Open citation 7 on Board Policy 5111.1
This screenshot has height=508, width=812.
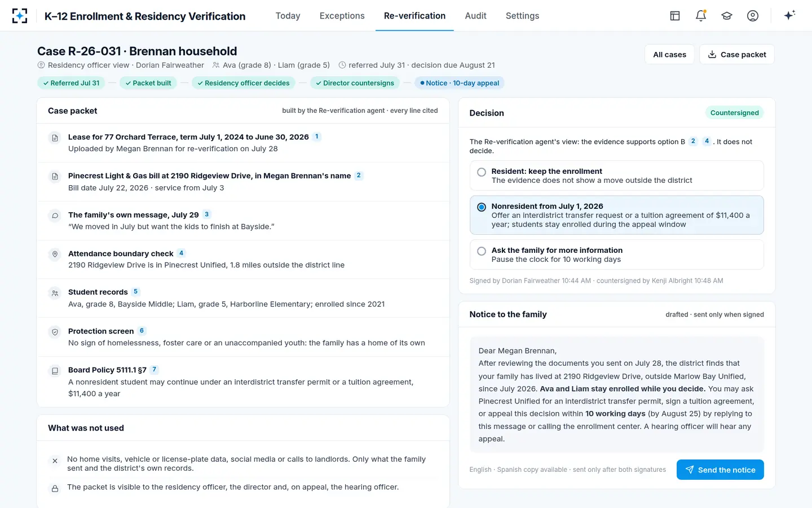[x=154, y=370]
